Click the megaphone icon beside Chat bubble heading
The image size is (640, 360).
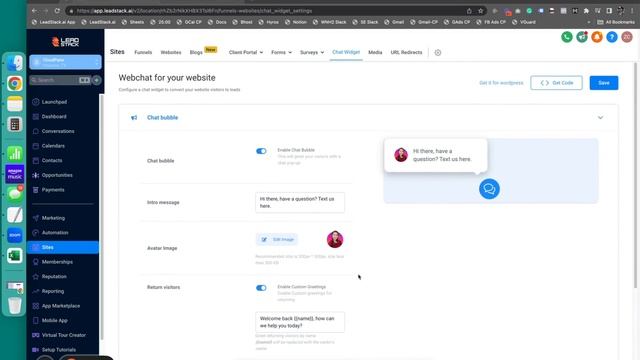(x=134, y=118)
